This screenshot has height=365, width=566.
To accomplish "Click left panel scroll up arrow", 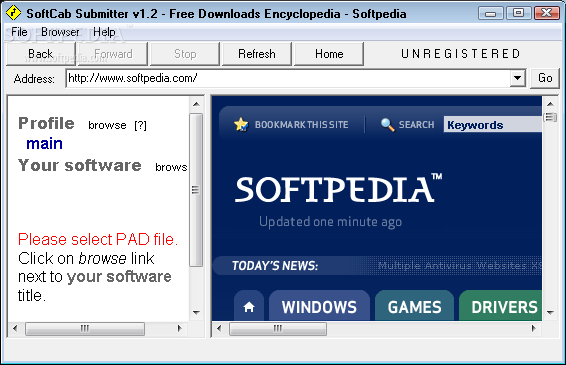I will (196, 104).
